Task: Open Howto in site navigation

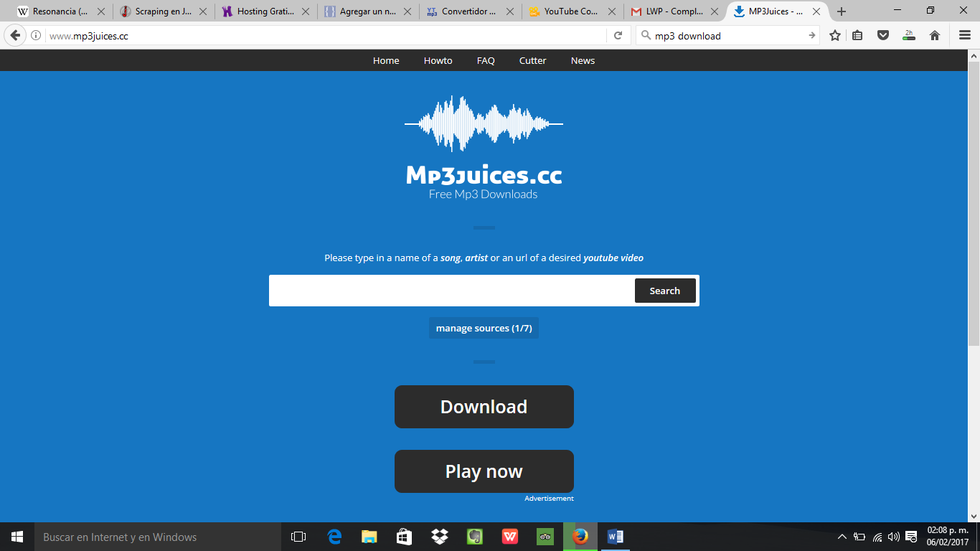Action: (x=438, y=61)
